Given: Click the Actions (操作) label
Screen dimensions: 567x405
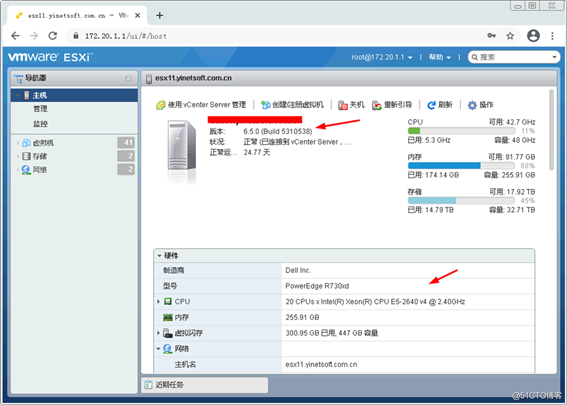Looking at the screenshot, I should coord(486,105).
